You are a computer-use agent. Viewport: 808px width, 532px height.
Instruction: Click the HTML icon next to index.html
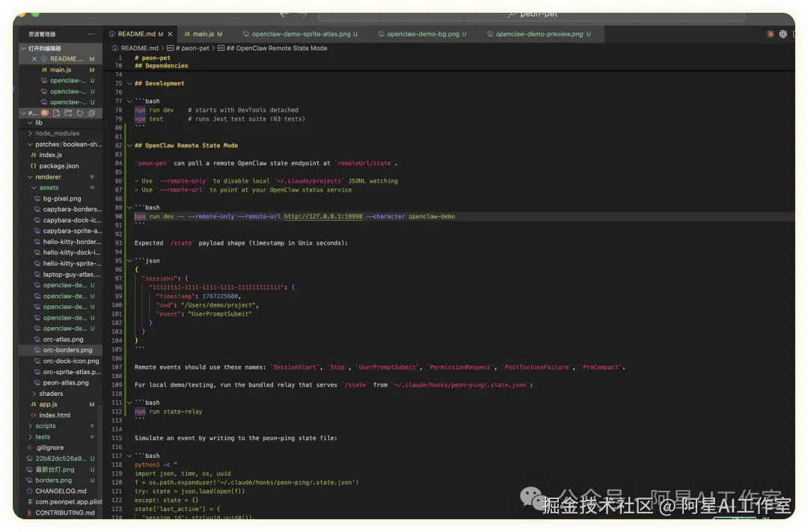[34, 415]
